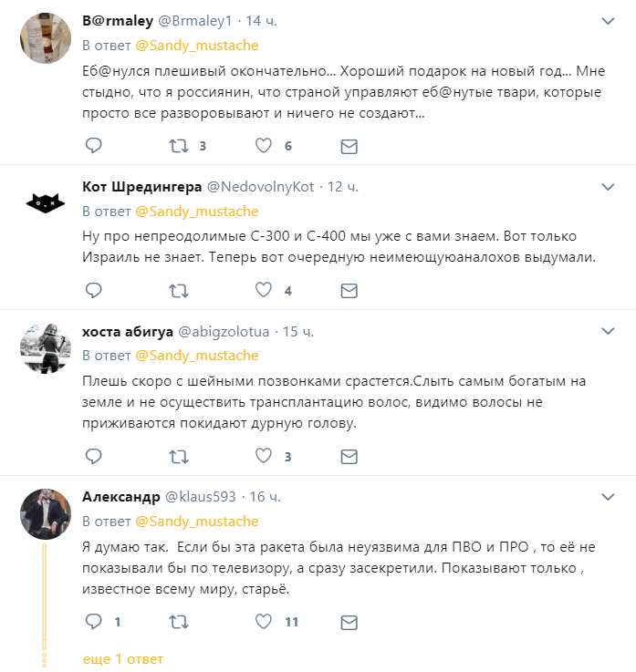Viewport: 636px width, 672px height.
Task: Like the tweet by Кот Шредингера
Action: [x=264, y=291]
